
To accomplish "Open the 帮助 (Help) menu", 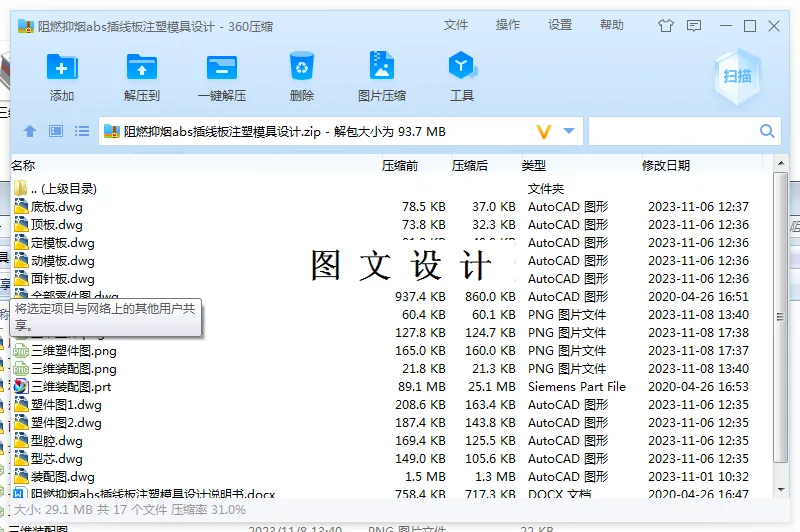I will pyautogui.click(x=612, y=25).
